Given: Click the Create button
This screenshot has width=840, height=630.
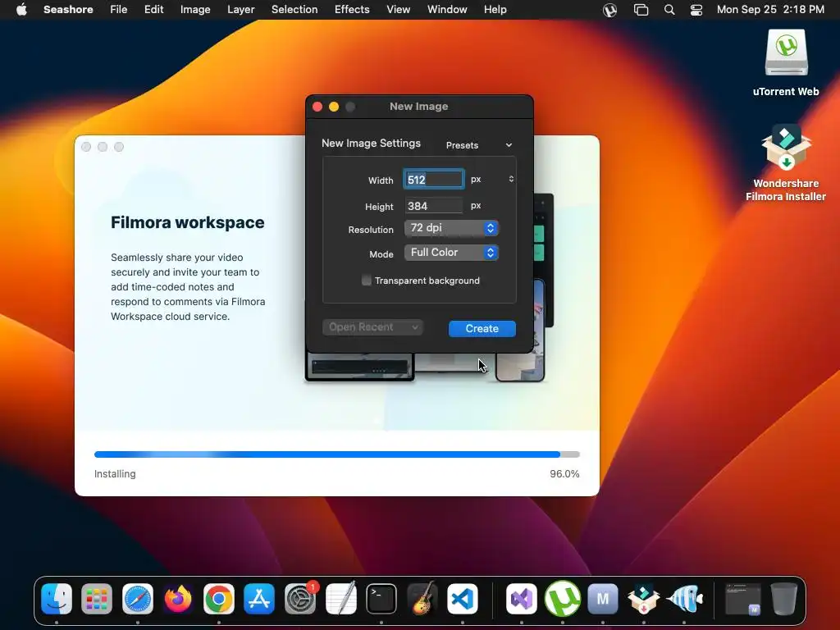Looking at the screenshot, I should pyautogui.click(x=482, y=328).
